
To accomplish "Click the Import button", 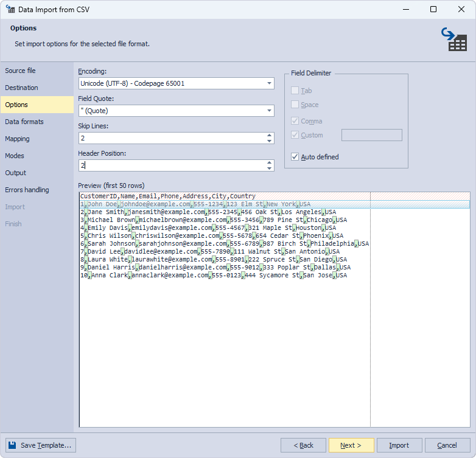I will [x=399, y=445].
